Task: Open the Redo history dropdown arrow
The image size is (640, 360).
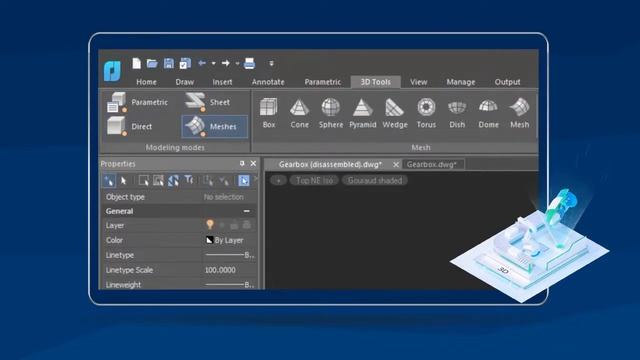Action: [237, 64]
